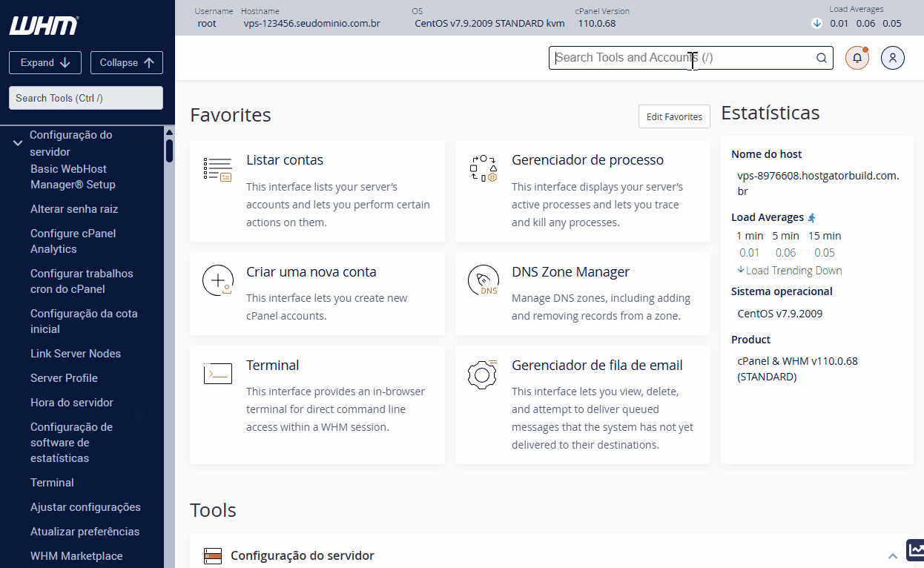
Task: Click the DNS Zone Manager icon
Action: tap(483, 280)
